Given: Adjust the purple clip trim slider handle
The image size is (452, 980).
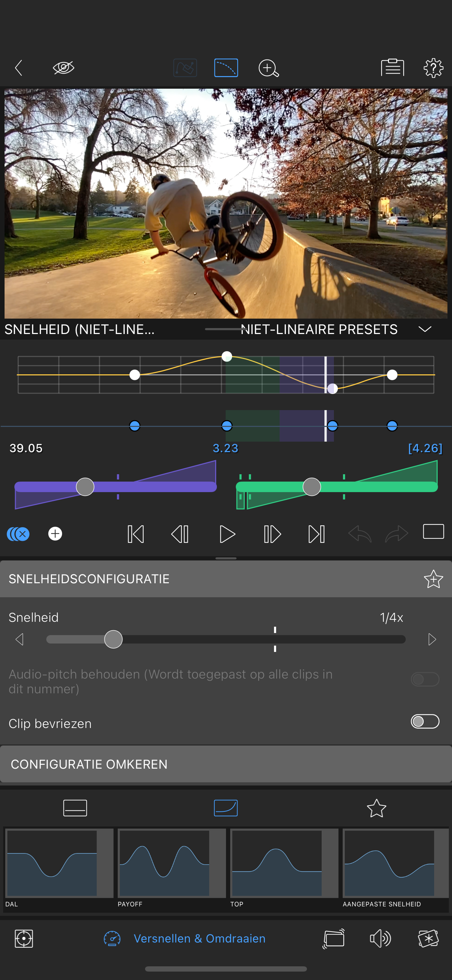Looking at the screenshot, I should 85,487.
